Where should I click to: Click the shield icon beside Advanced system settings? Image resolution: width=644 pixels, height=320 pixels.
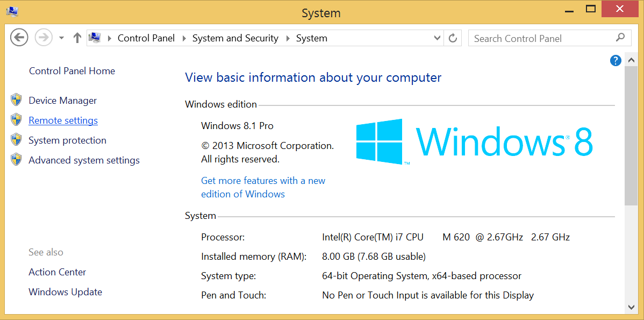click(x=16, y=159)
